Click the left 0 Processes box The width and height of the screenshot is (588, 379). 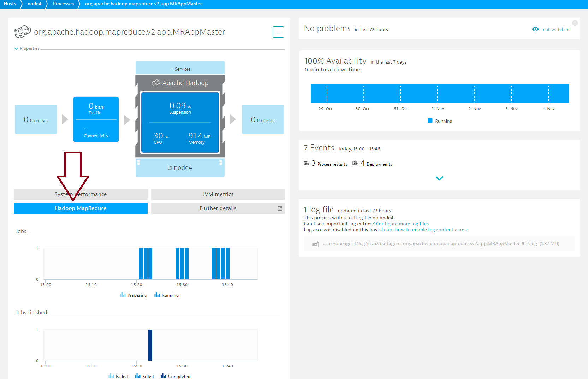click(x=36, y=119)
